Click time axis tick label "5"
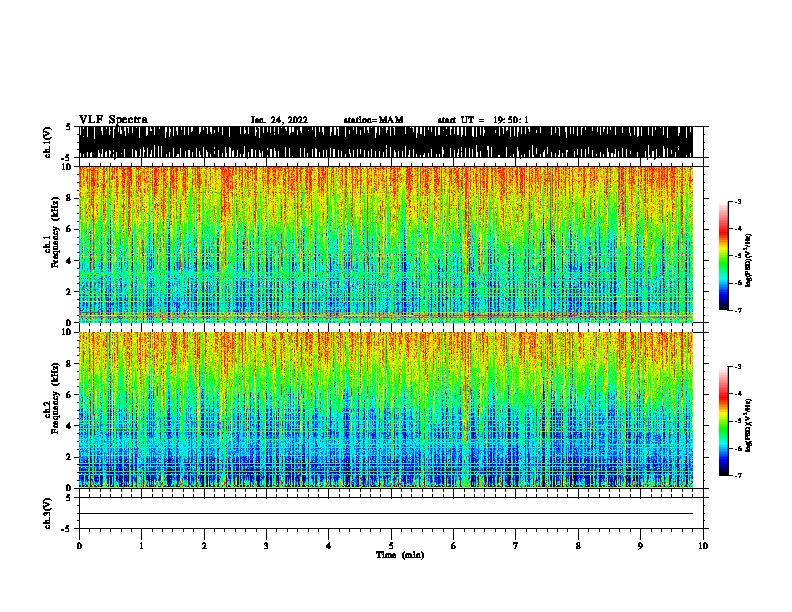Image resolution: width=792 pixels, height=612 pixels. [x=391, y=546]
